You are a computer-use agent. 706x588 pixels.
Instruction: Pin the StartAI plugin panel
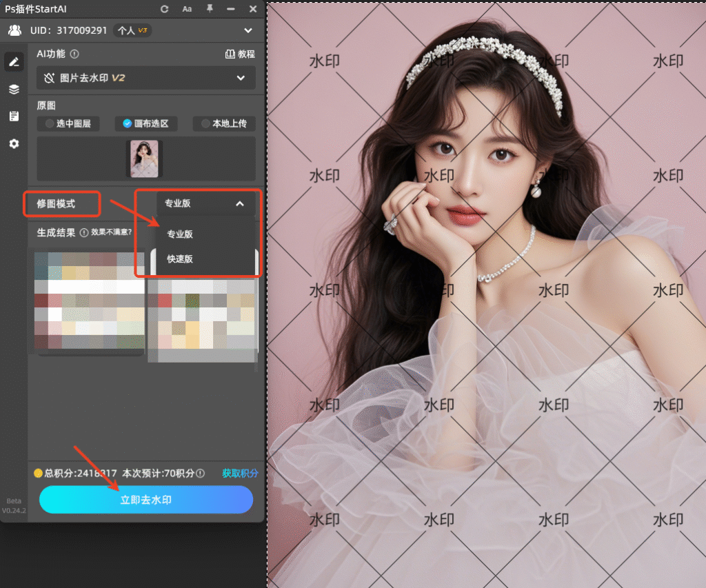click(x=210, y=8)
